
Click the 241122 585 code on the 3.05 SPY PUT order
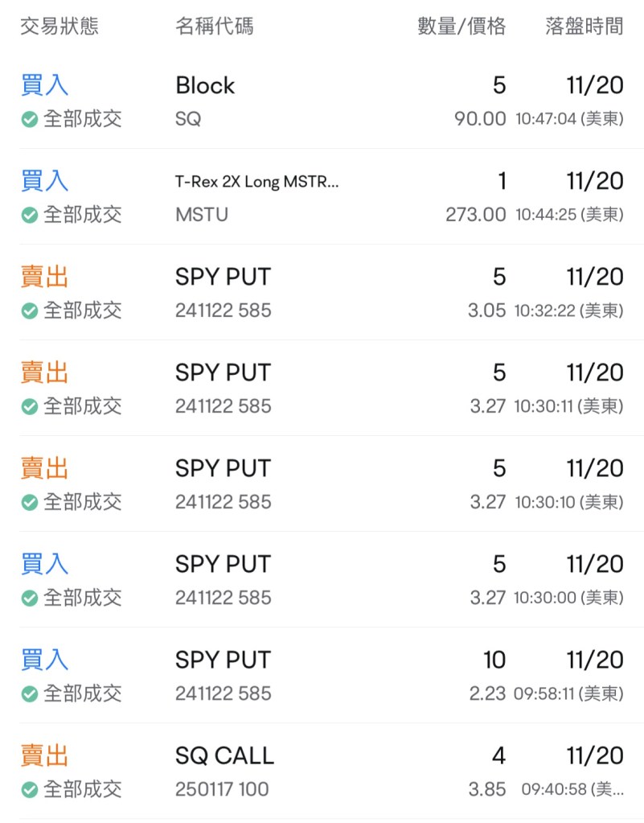coord(223,311)
